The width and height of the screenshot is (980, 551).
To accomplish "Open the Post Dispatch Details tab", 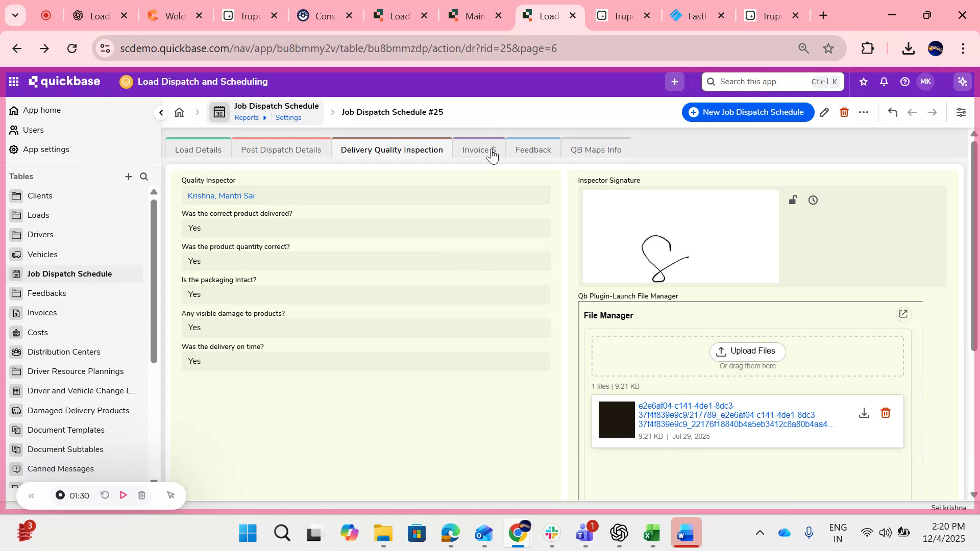I will 281,149.
